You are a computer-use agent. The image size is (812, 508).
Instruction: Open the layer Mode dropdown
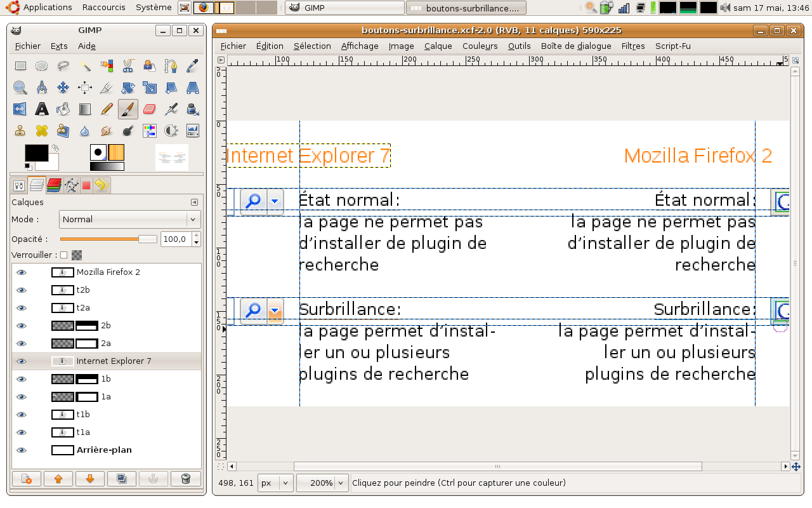[129, 219]
